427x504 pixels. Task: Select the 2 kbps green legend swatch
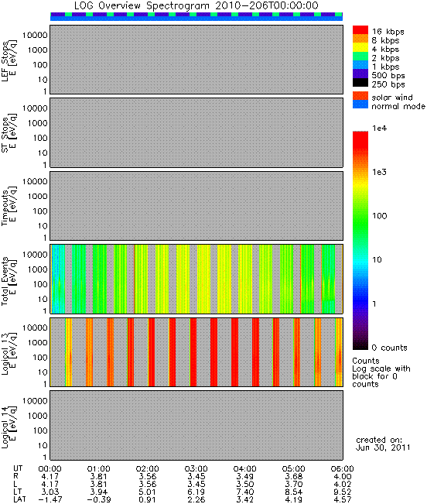point(360,57)
